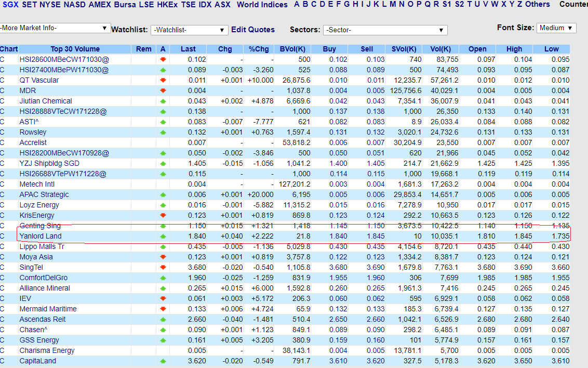
Task: Click the green arrow beside Alliance Mineral
Action: (163, 288)
